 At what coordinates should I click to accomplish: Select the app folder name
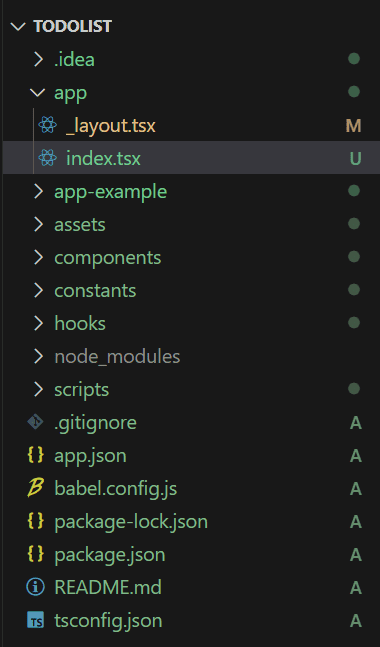click(x=71, y=93)
